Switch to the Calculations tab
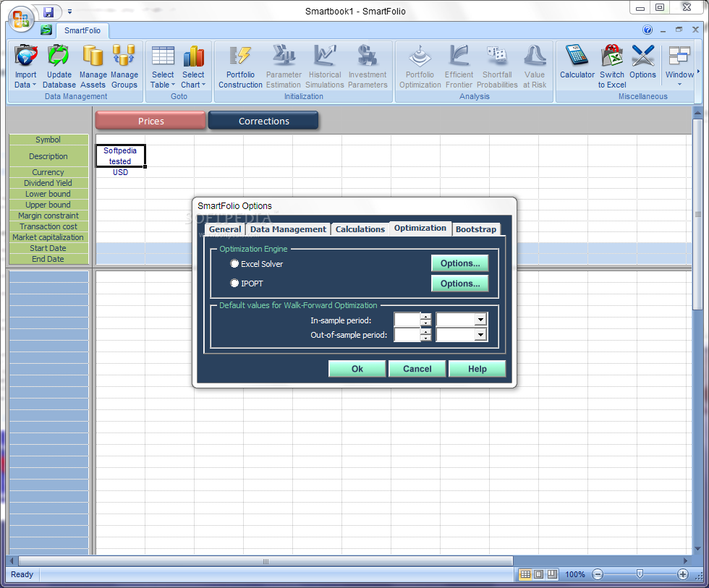Image resolution: width=709 pixels, height=588 pixels. pos(360,229)
